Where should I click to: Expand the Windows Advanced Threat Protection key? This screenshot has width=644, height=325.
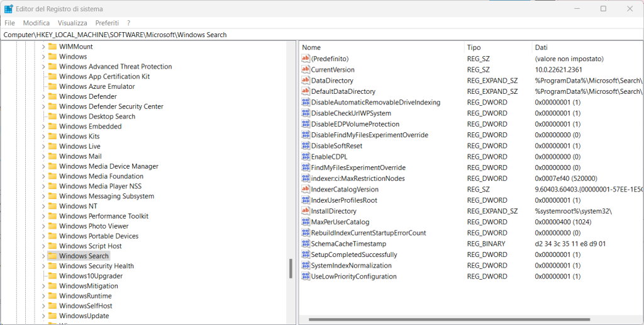point(43,67)
